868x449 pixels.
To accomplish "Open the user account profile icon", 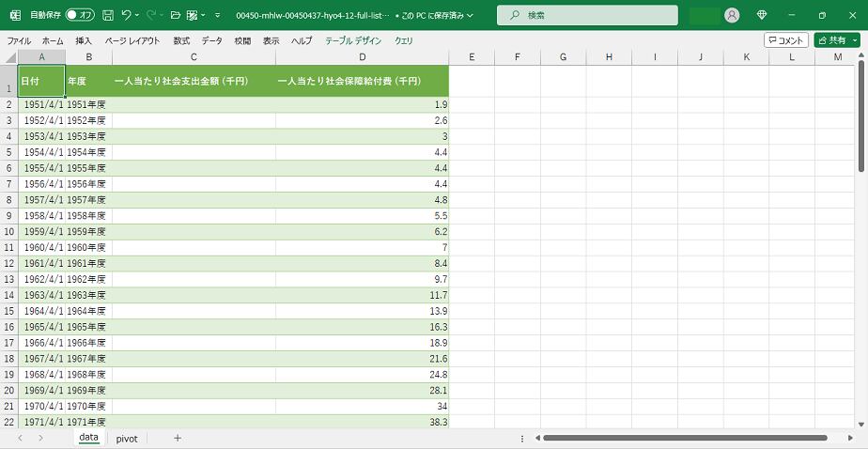I will click(732, 16).
